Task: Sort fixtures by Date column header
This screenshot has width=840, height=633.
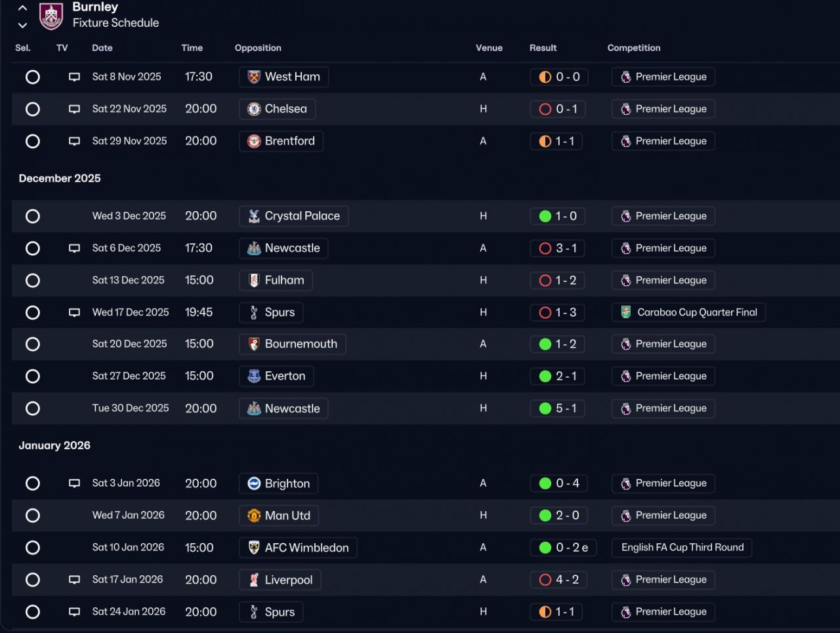Action: (102, 48)
